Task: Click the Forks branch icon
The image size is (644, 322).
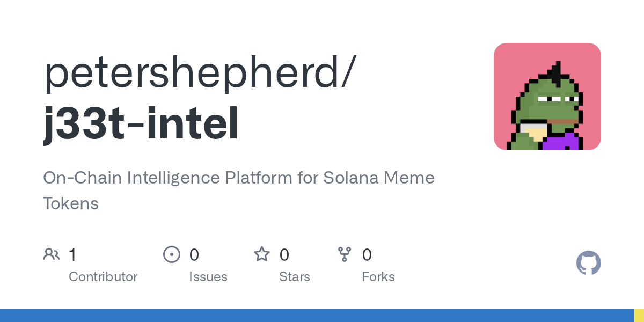Action: pos(344,254)
